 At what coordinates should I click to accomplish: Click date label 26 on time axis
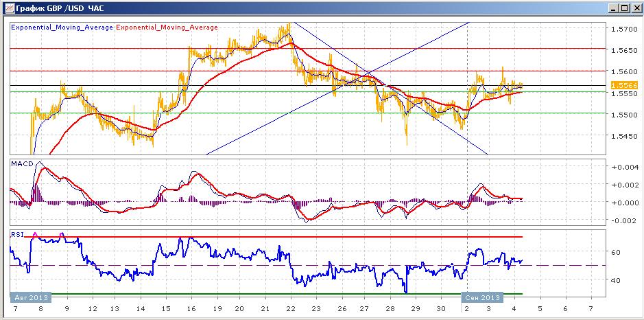pos(341,308)
